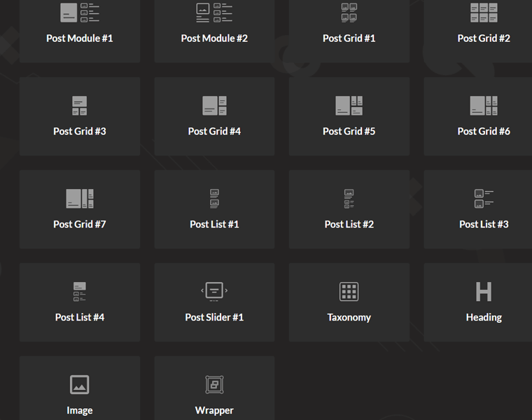Click the Taxonomy text label

pyautogui.click(x=349, y=317)
